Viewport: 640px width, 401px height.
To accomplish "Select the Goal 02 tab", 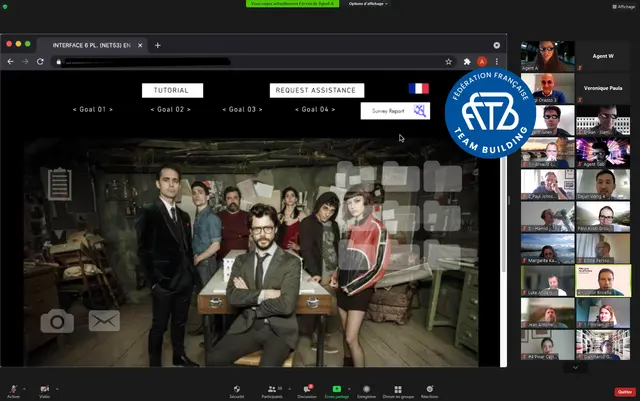I will click(x=171, y=109).
